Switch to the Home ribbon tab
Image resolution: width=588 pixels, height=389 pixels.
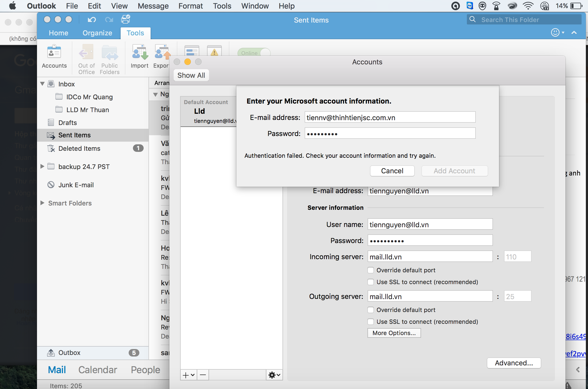[x=58, y=33]
